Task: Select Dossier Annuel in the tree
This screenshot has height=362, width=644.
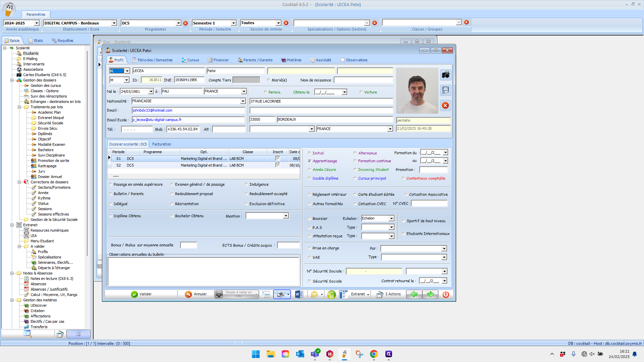Action: (50, 177)
